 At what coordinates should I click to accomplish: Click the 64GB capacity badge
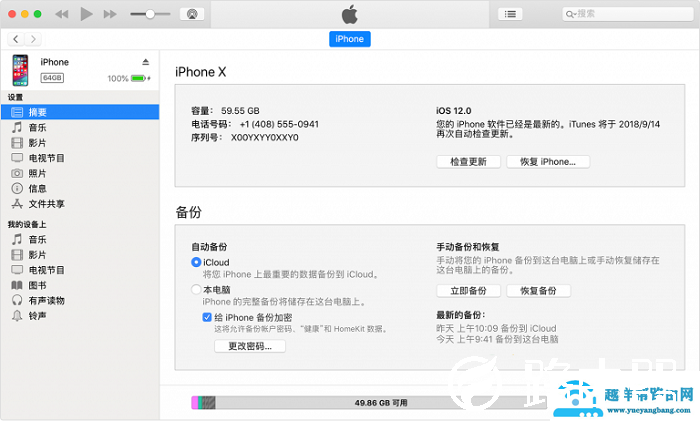[52, 78]
